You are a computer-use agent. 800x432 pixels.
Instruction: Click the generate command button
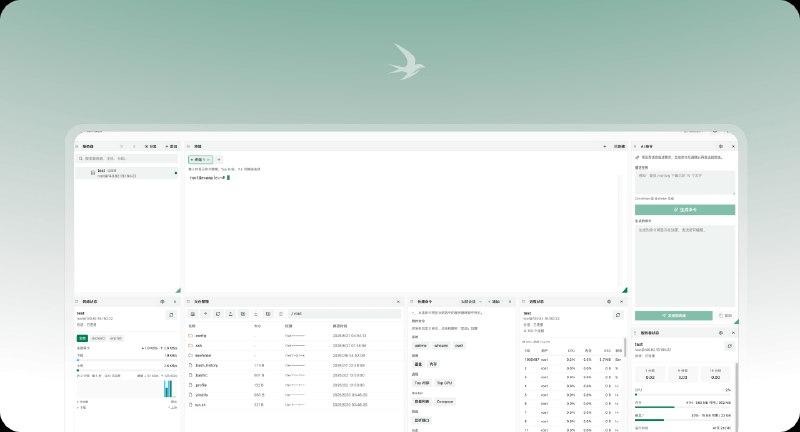(x=685, y=210)
